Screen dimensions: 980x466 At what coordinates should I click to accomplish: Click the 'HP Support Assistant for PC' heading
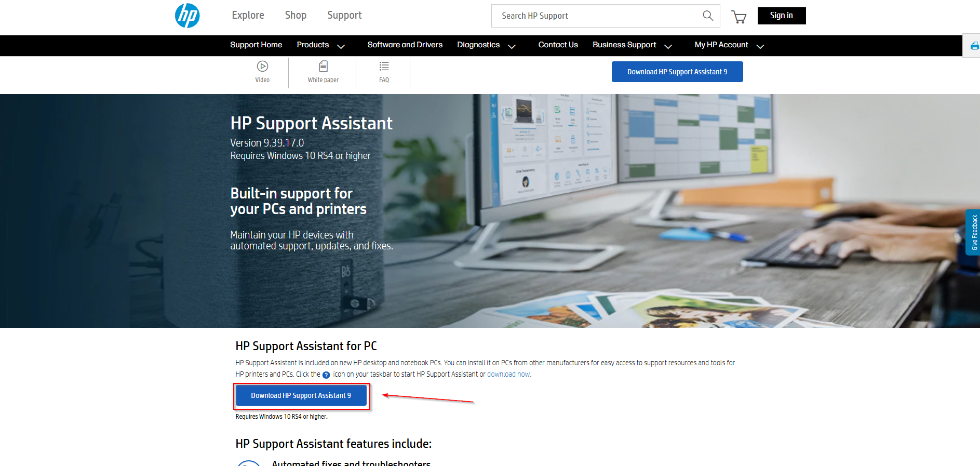[x=306, y=346]
